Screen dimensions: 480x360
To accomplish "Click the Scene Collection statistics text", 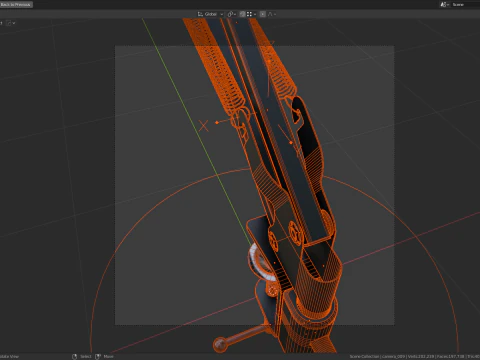I will tap(414, 356).
